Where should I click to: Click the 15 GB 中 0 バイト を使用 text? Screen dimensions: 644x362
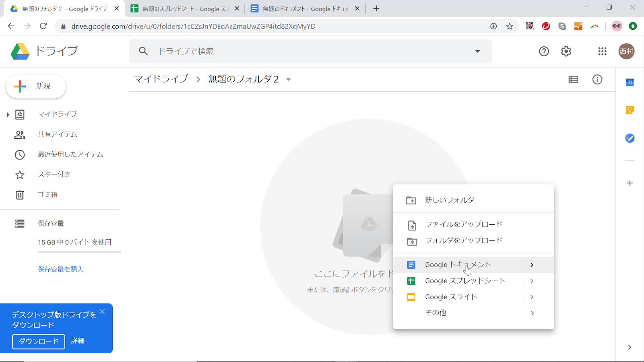[74, 242]
